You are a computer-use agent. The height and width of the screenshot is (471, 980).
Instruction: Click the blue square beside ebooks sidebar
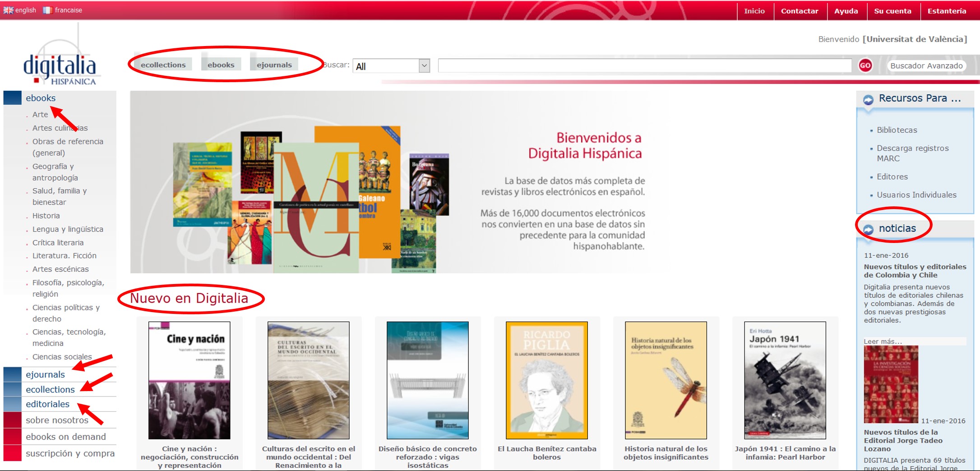pyautogui.click(x=13, y=98)
